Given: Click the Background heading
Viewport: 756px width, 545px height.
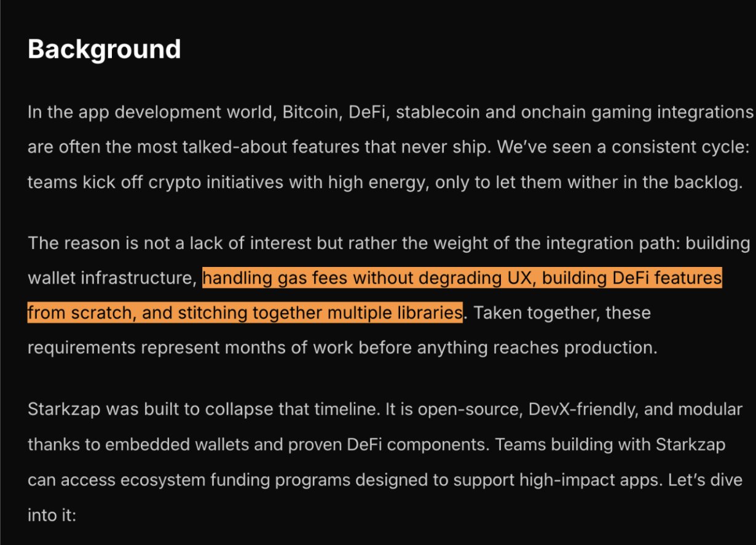Looking at the screenshot, I should click(104, 49).
